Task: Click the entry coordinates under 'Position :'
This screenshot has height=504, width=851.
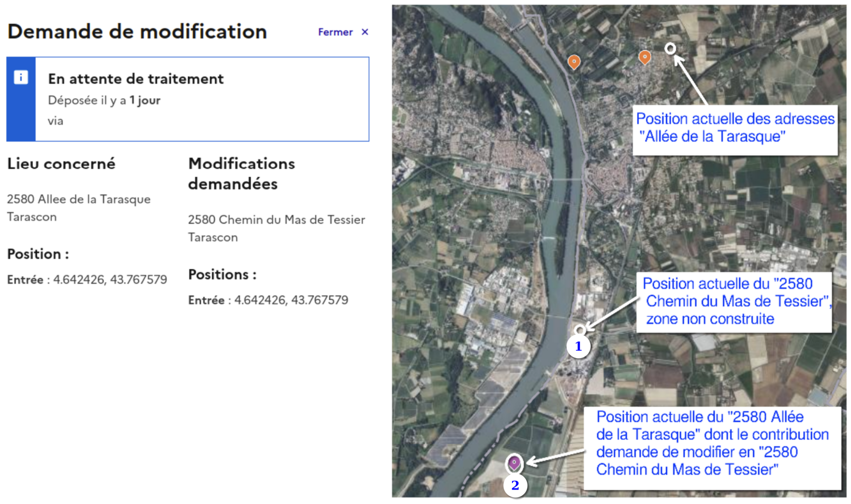Action: [x=87, y=279]
